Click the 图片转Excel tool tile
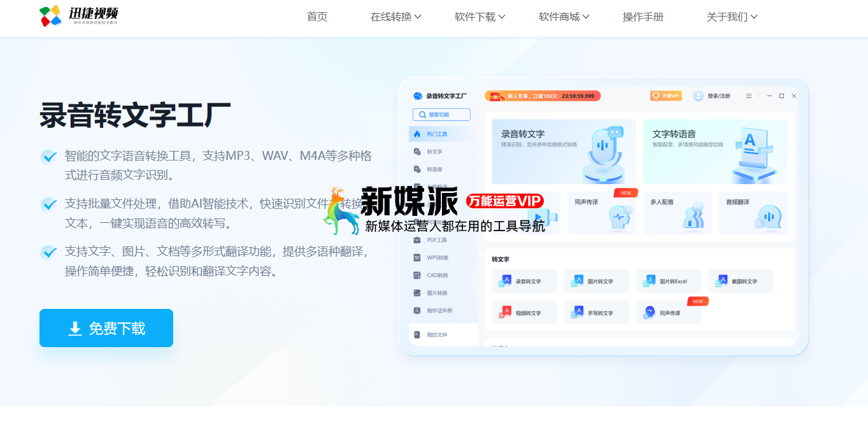Image resolution: width=868 pixels, height=421 pixels. tap(668, 281)
